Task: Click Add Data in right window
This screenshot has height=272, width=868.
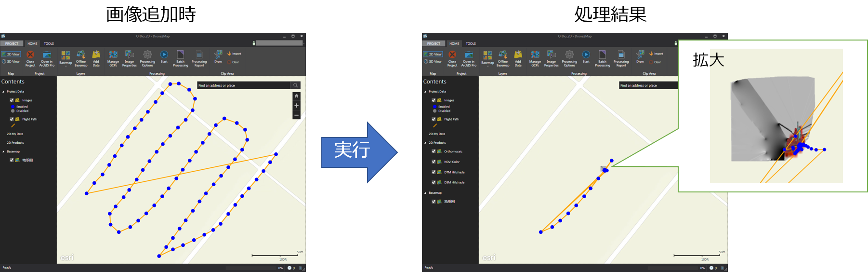Action: 518,58
